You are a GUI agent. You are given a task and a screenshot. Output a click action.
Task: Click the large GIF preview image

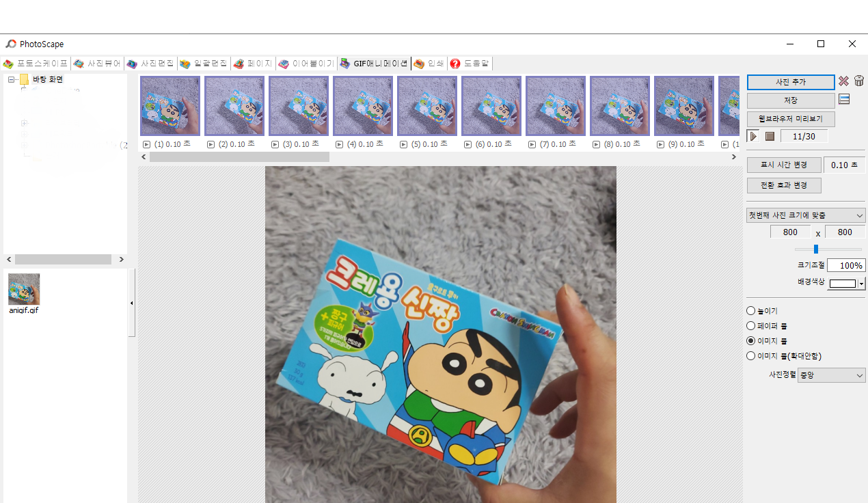pyautogui.click(x=441, y=334)
